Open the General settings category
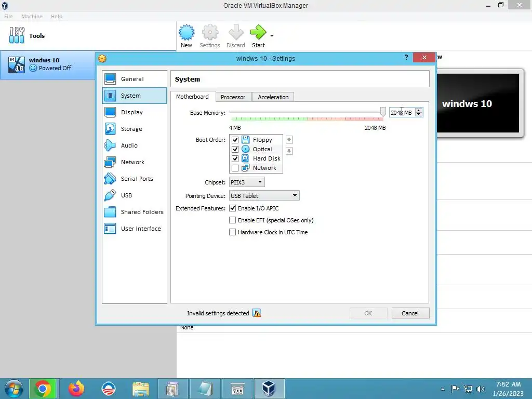 (135, 79)
